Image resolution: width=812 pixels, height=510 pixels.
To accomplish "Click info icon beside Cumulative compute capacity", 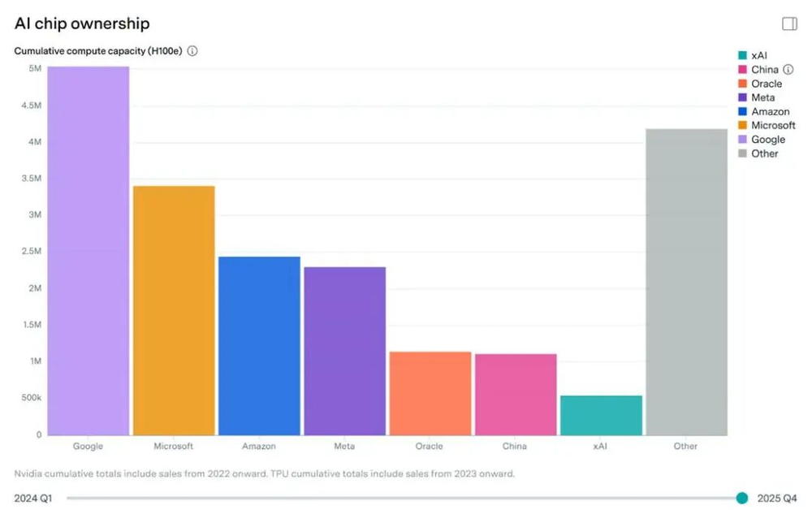I will [x=192, y=51].
